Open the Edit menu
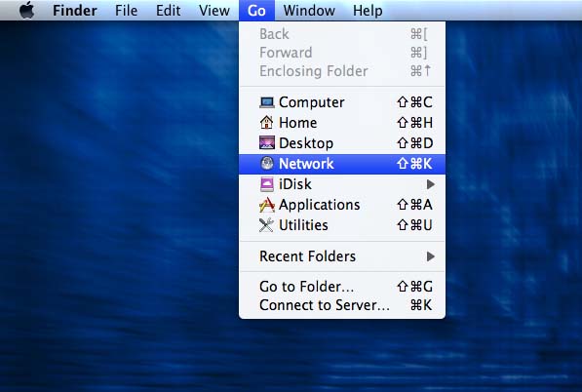 coord(168,11)
